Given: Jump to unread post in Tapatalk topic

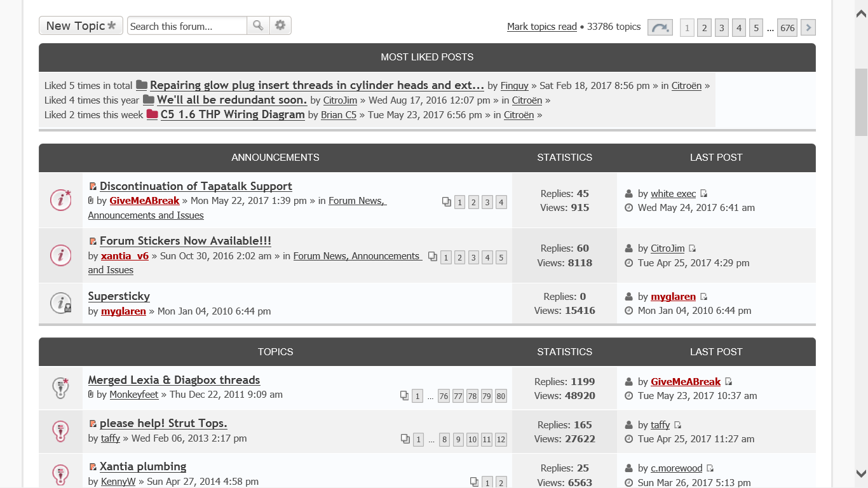Looking at the screenshot, I should pyautogui.click(x=93, y=187).
